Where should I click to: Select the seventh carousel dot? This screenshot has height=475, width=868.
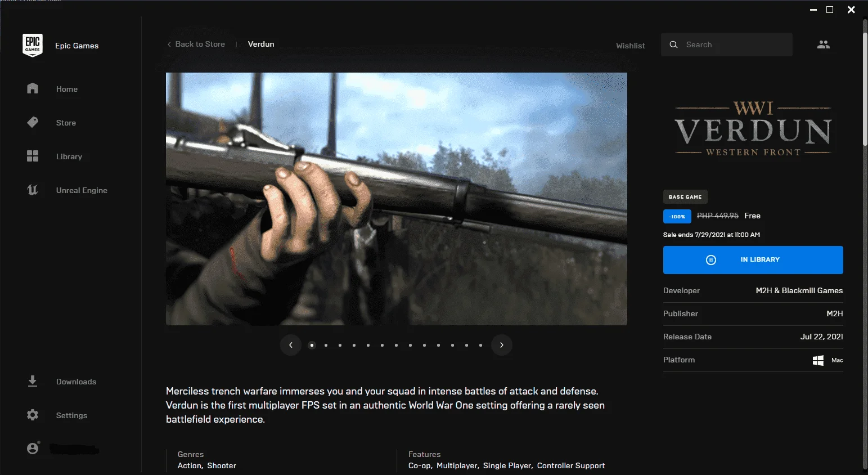(x=396, y=345)
